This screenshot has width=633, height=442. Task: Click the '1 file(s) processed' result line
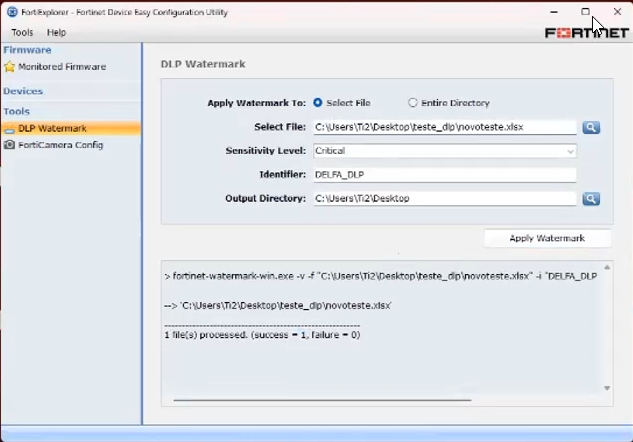pos(262,335)
